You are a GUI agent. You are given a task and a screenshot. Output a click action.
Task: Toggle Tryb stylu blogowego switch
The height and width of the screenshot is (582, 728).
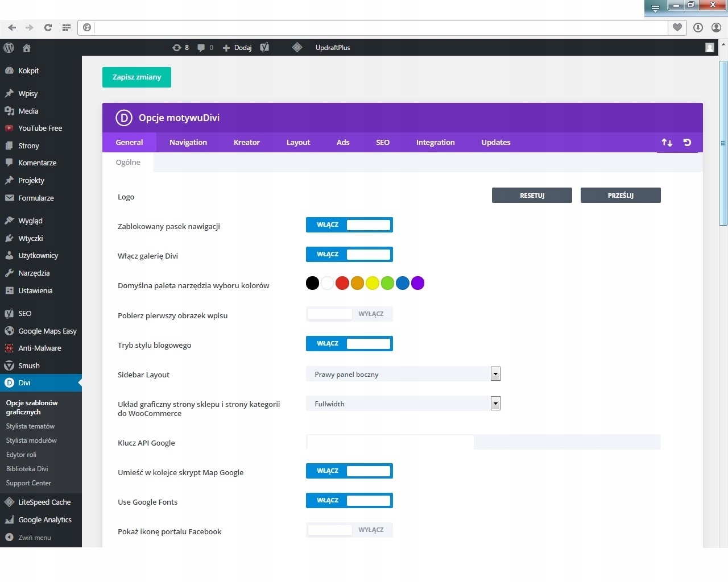pyautogui.click(x=349, y=344)
